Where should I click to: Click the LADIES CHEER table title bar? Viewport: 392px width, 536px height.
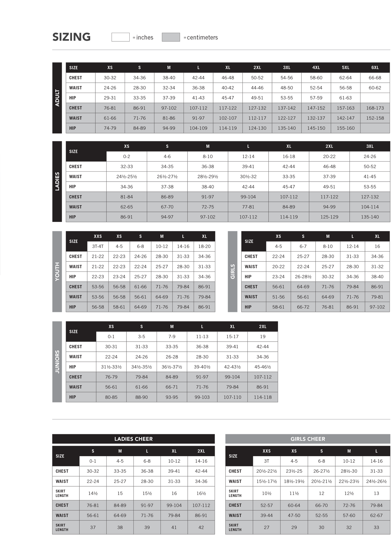pyautogui.click(x=134, y=439)
